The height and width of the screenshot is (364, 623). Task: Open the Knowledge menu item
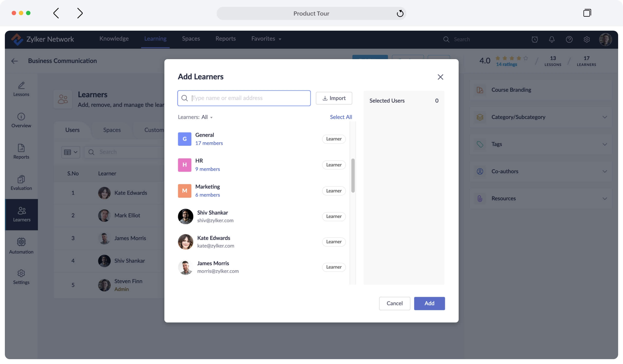pyautogui.click(x=114, y=39)
